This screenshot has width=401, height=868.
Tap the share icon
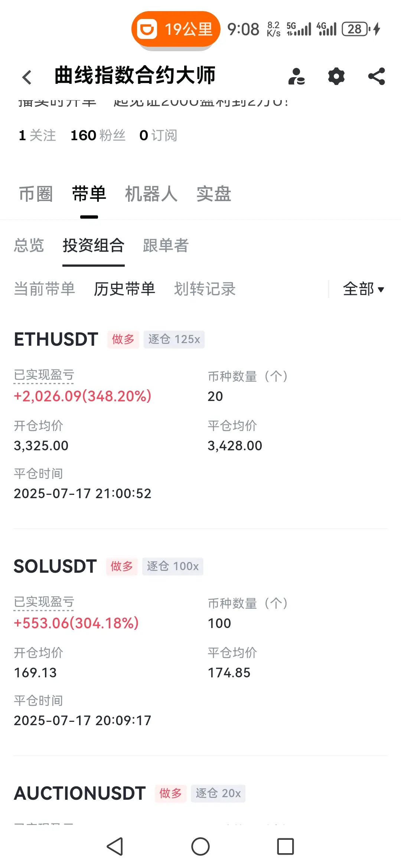tap(376, 76)
